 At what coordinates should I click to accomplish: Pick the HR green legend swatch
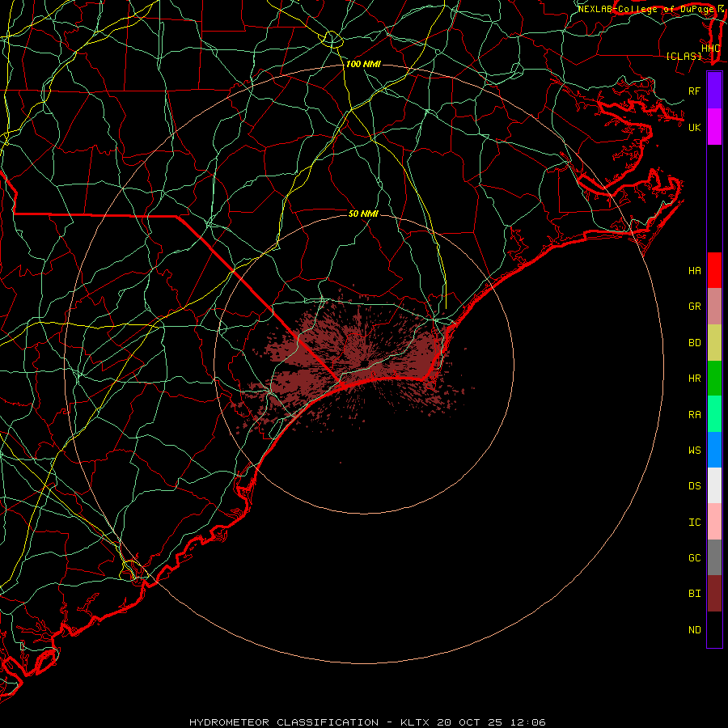point(714,379)
